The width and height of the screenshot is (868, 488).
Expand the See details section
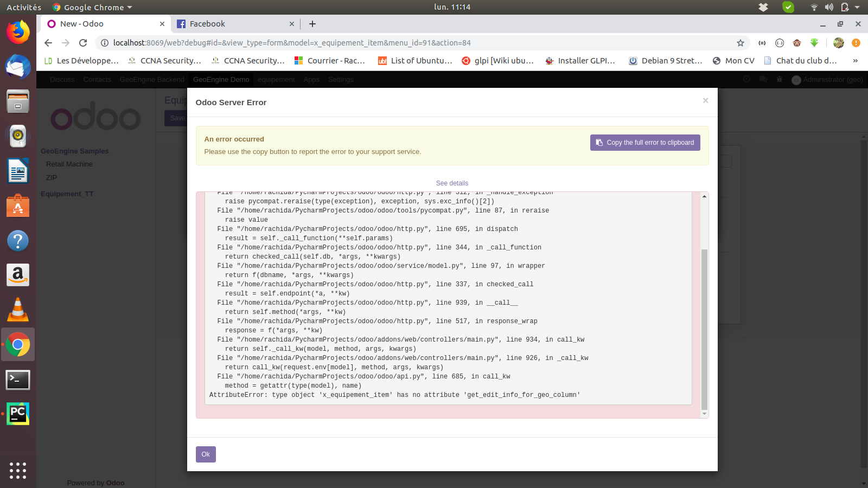click(452, 183)
